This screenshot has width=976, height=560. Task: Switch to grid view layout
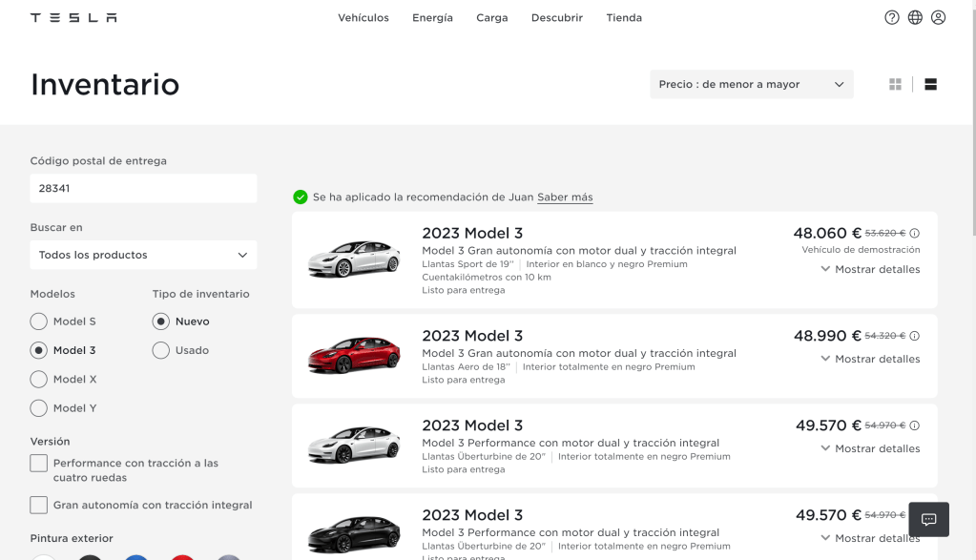895,84
